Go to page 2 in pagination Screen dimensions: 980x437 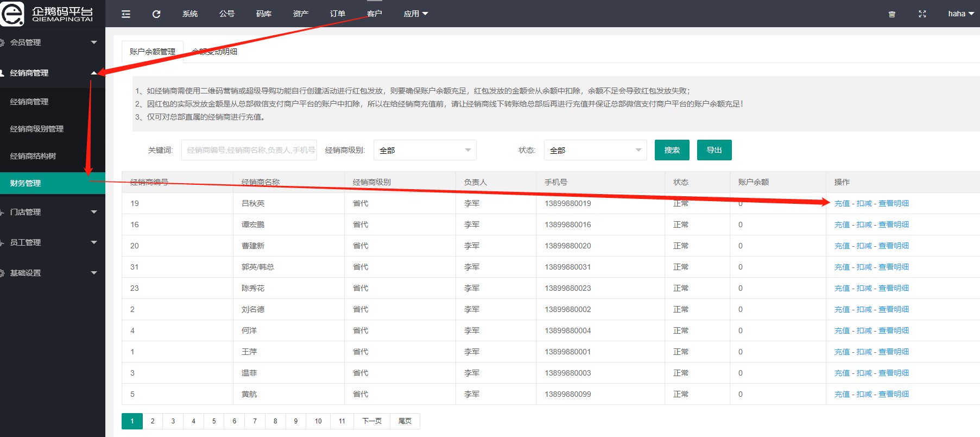[153, 421]
